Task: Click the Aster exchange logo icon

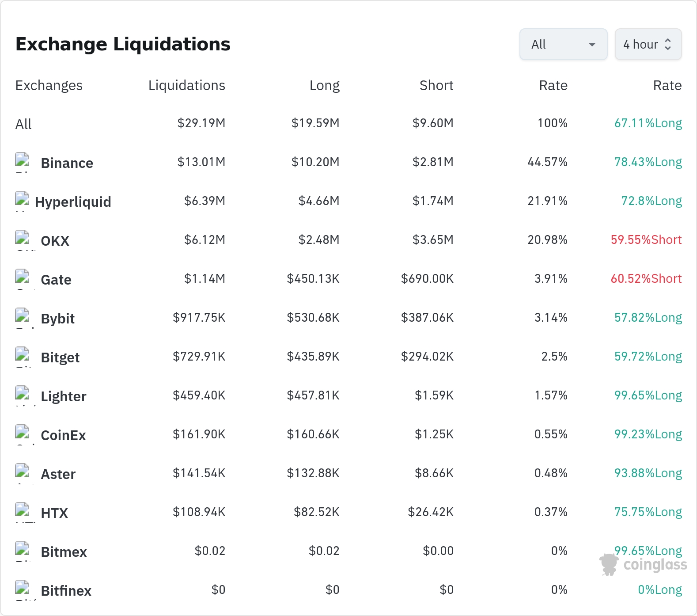Action: [22, 474]
